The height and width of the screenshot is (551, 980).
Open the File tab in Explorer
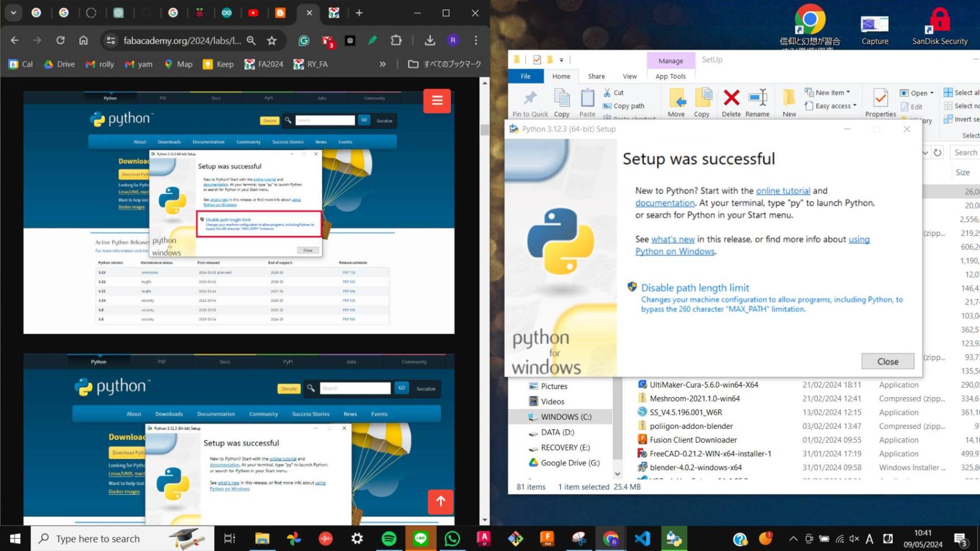[x=526, y=76]
